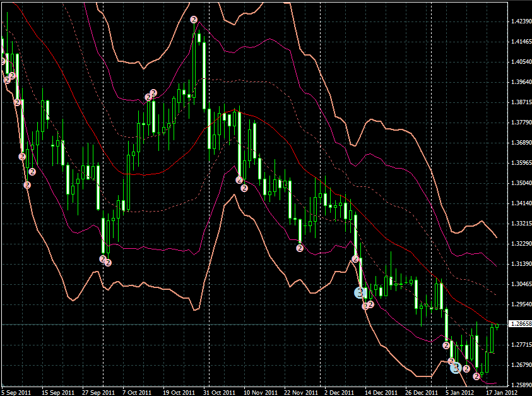Viewport: 532px width, 396px height.
Task: Click the 17 Jan 2012 date label
Action: 502,392
